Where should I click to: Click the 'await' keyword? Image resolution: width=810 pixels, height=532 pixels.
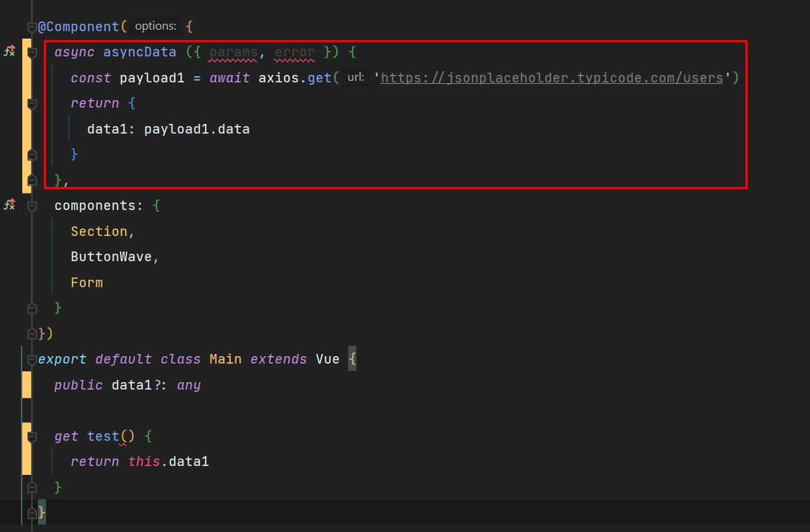coord(229,78)
